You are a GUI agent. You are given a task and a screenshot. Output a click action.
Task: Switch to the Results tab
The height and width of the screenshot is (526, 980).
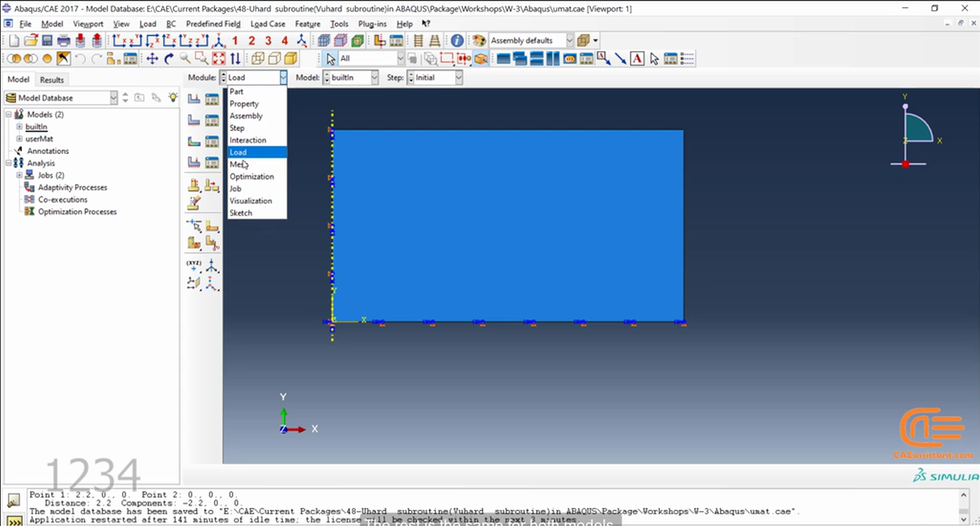point(51,80)
